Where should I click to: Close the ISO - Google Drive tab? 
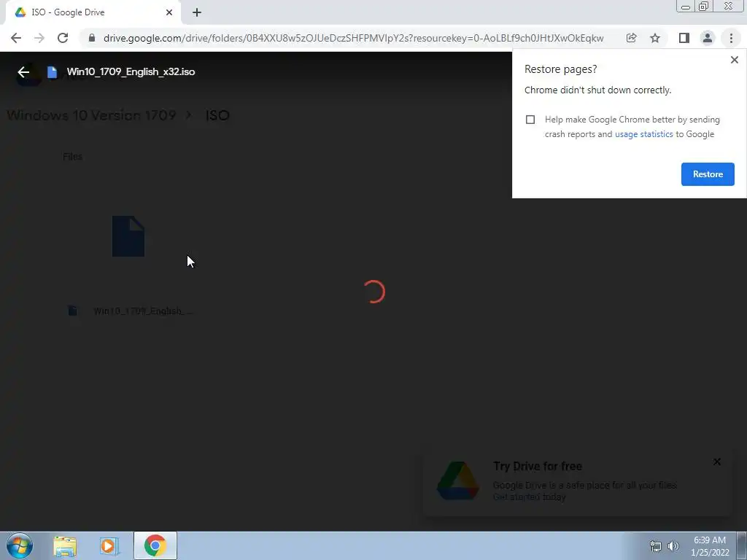coord(169,12)
